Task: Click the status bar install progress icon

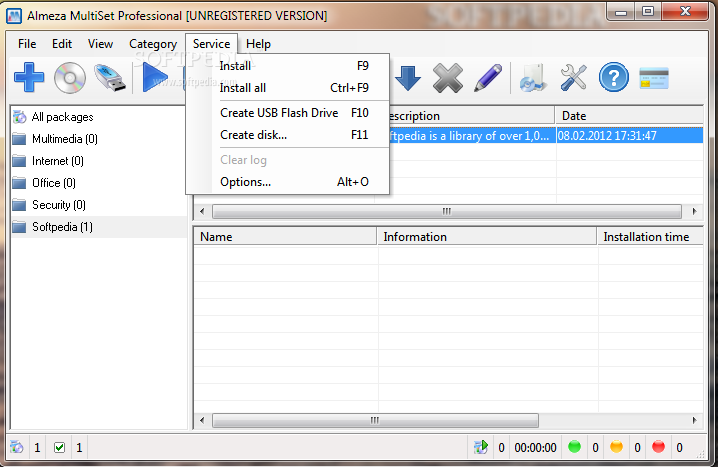Action: [481, 447]
